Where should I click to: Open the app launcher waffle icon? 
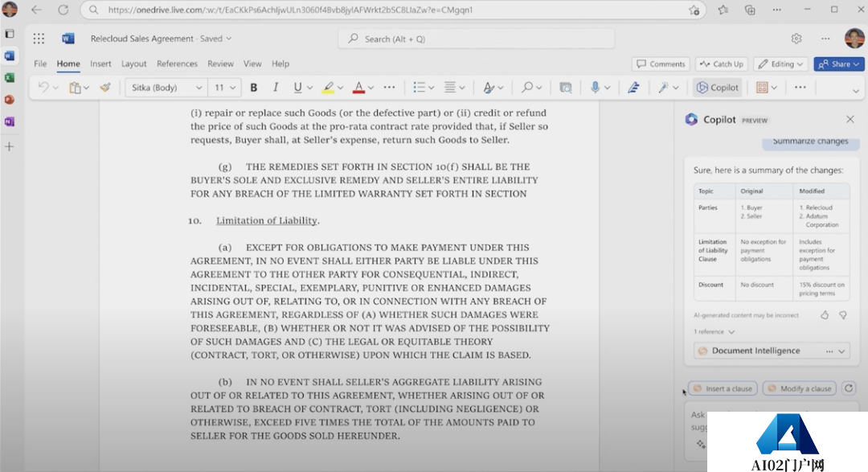tap(39, 39)
